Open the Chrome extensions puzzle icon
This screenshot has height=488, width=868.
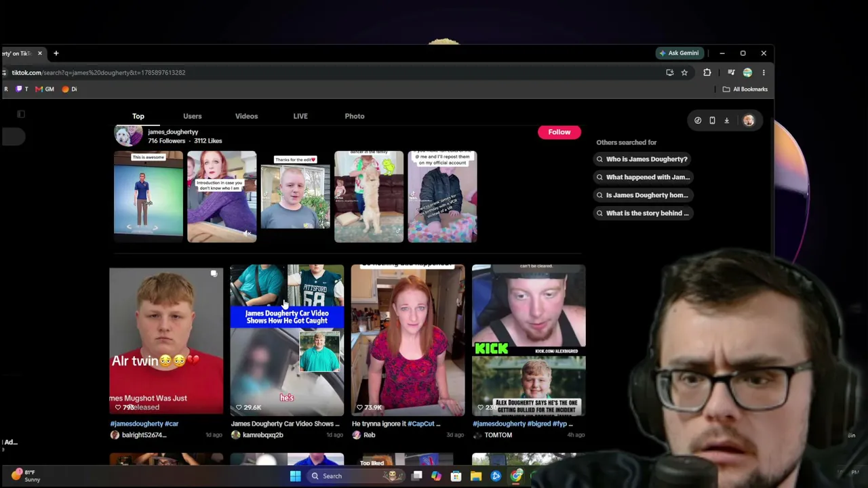pos(707,73)
